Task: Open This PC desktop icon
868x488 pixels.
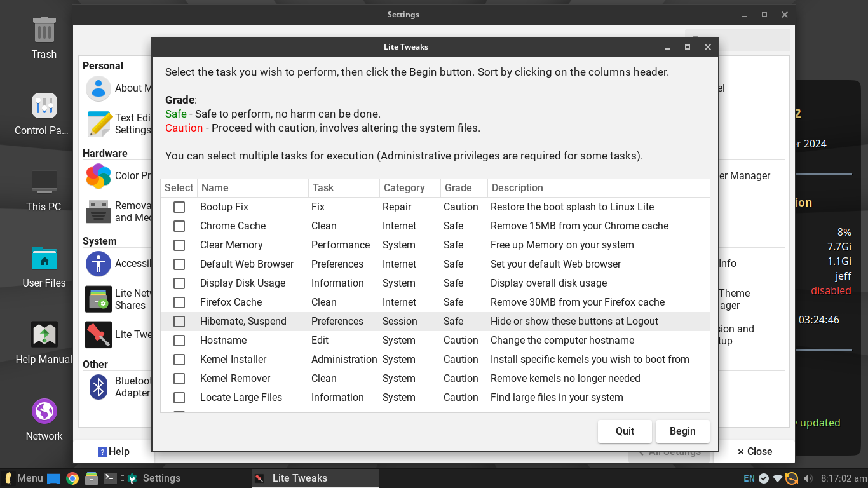Action: 44,182
